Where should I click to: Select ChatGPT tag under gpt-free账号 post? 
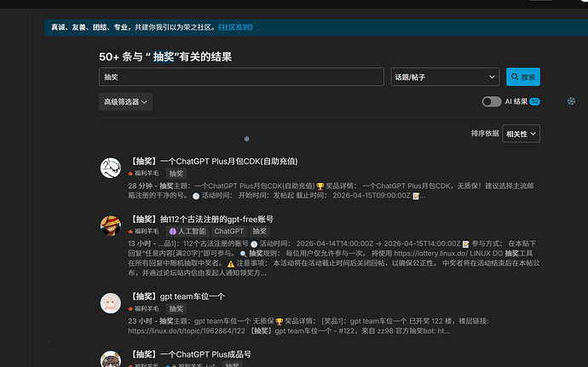tap(228, 232)
